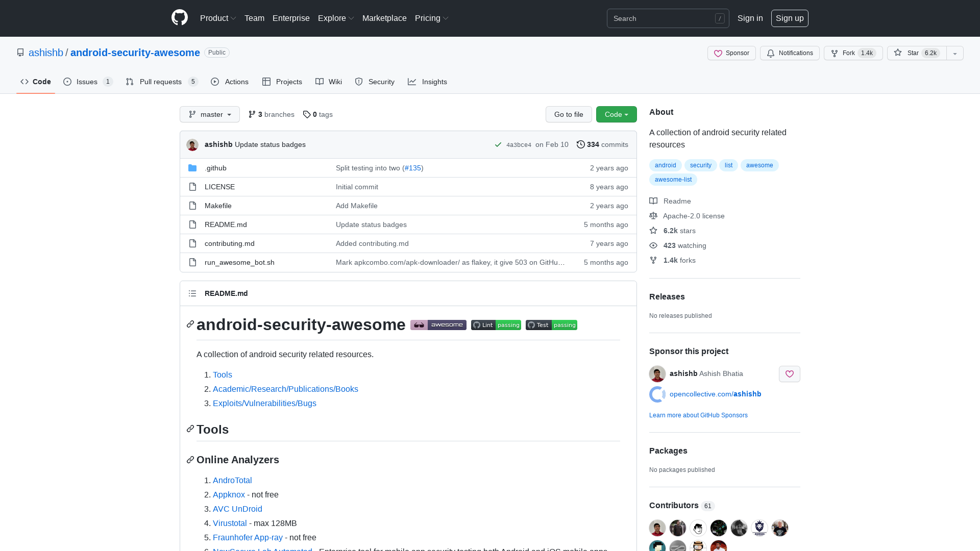Open the AndroTotal link
Screen dimensions: 980x551
tap(232, 481)
